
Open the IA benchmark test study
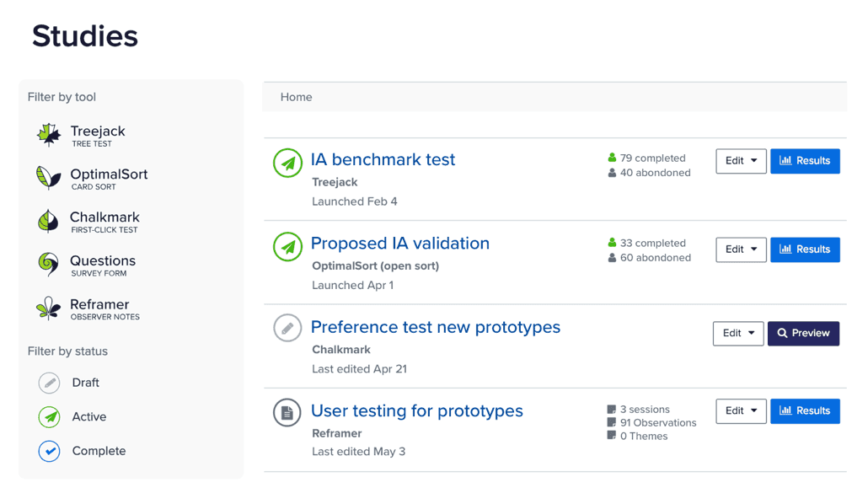383,159
